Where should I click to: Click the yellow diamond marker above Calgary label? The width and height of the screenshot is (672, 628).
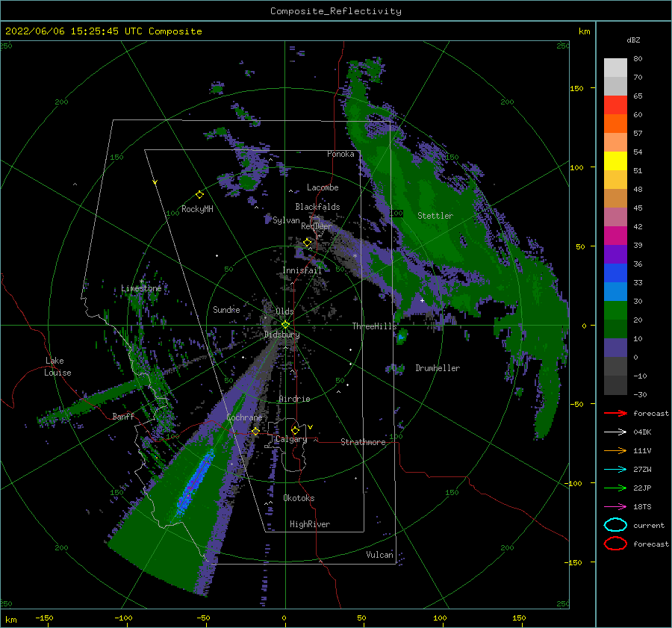tap(295, 430)
